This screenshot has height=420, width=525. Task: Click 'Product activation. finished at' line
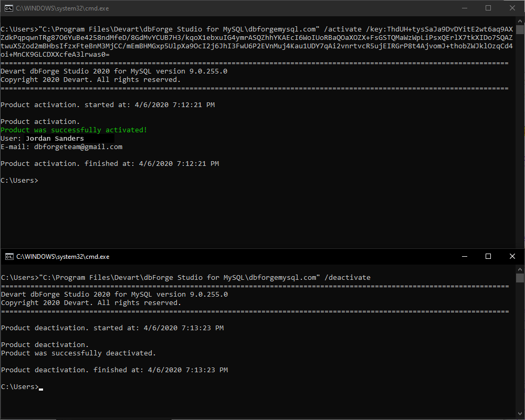pos(110,163)
